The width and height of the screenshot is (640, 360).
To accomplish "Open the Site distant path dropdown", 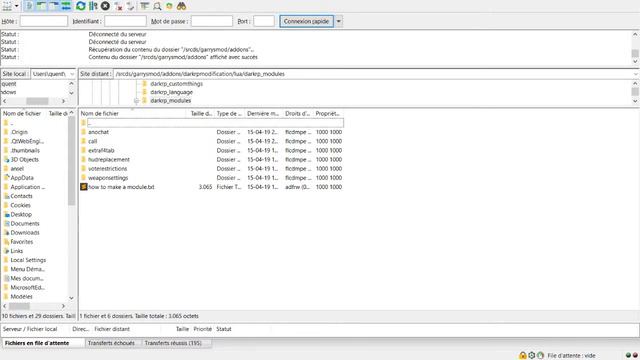I will tap(636, 74).
